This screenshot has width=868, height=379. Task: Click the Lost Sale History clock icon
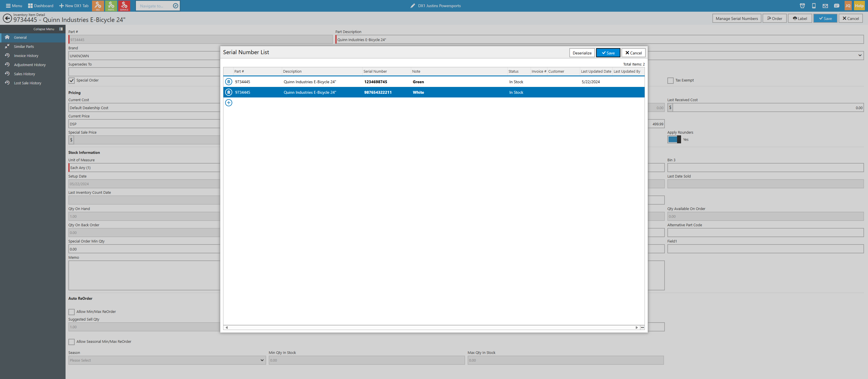pyautogui.click(x=7, y=83)
